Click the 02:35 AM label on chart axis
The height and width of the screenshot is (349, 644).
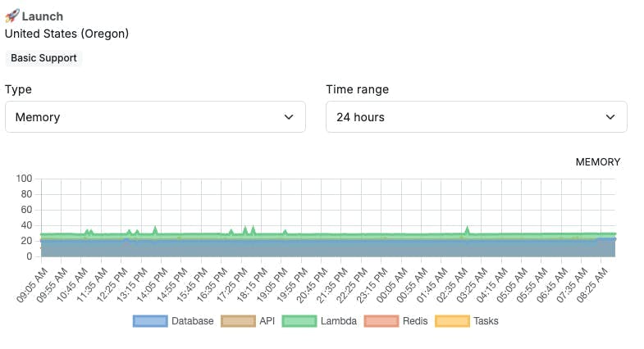tap(452, 285)
